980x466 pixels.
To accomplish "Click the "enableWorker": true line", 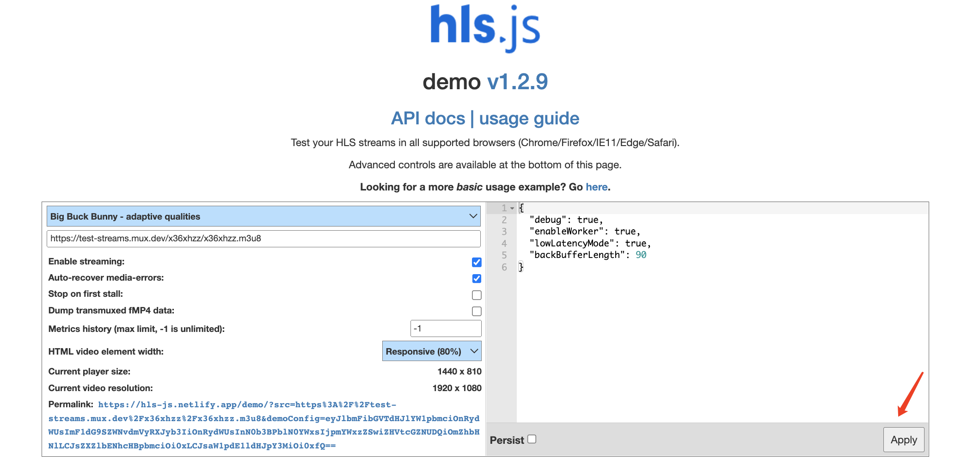I will point(585,231).
